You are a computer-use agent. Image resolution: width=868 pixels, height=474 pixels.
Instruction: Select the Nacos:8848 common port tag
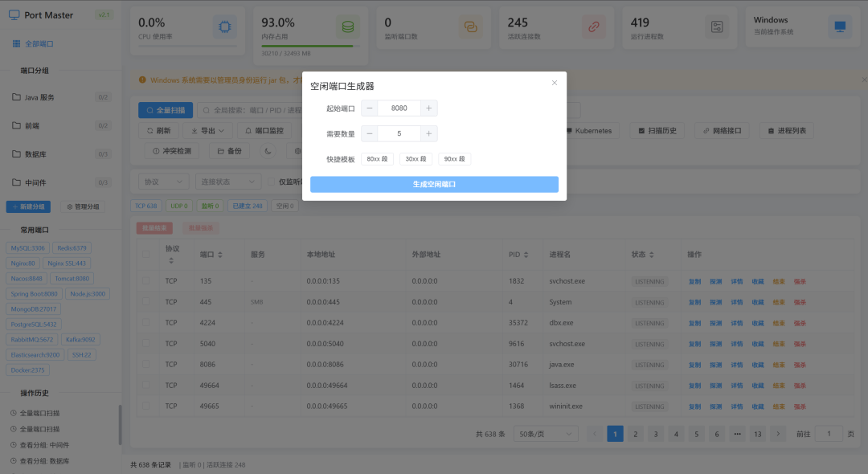(27, 279)
